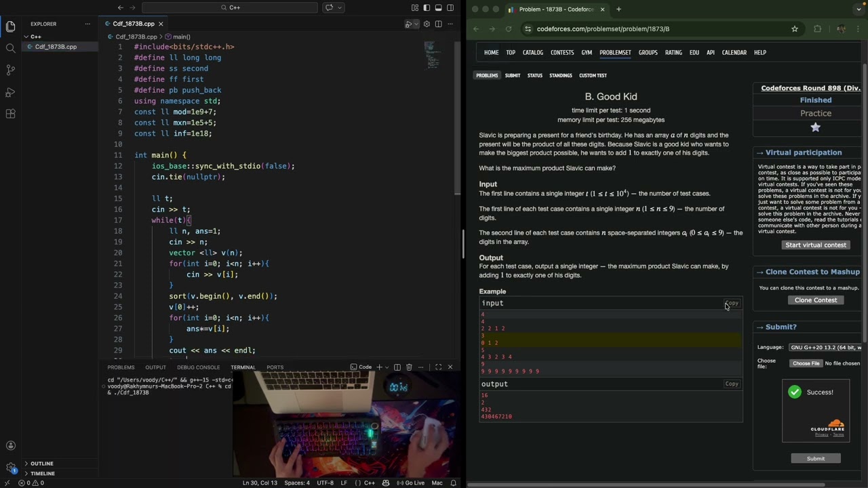Open editor settings gear beside run button
868x488 pixels.
(x=427, y=24)
